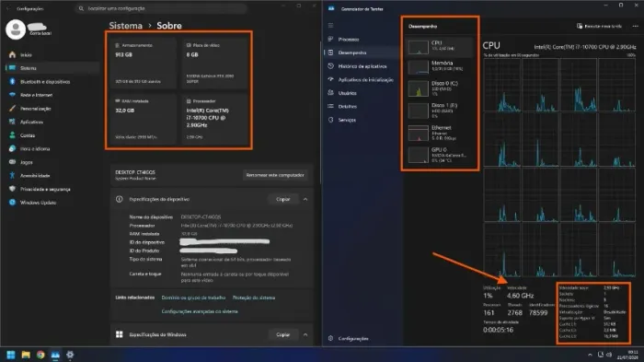This screenshot has height=362, width=644.
Task: Copy device specifications with Copiar button
Action: coord(283,199)
